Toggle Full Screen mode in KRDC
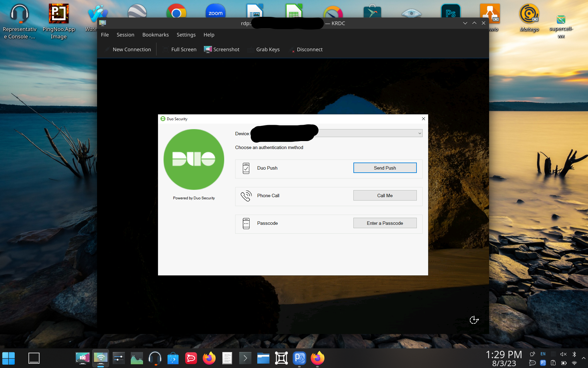Image resolution: width=588 pixels, height=368 pixels. [x=180, y=49]
